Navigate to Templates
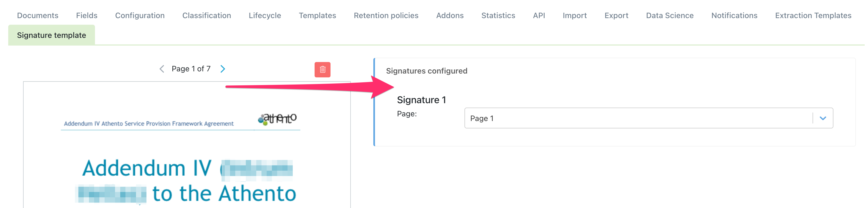868x208 pixels. (x=317, y=15)
